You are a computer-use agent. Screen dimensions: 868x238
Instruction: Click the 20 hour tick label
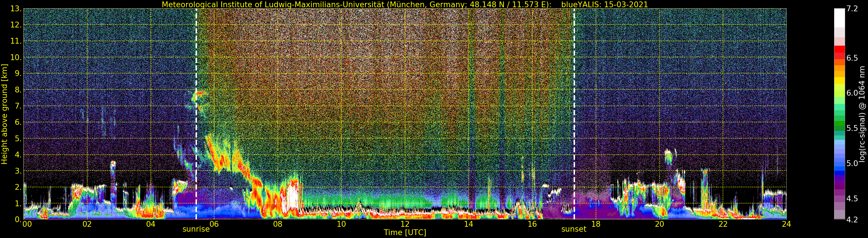tap(659, 224)
